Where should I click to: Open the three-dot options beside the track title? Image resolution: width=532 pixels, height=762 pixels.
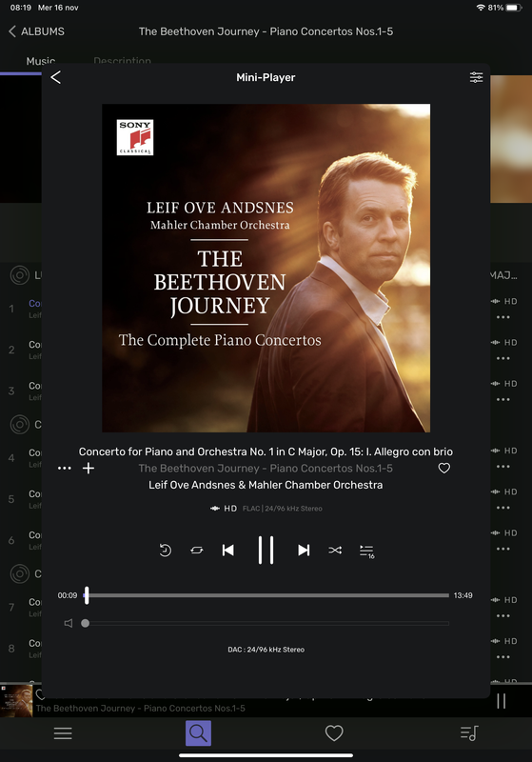click(x=64, y=469)
